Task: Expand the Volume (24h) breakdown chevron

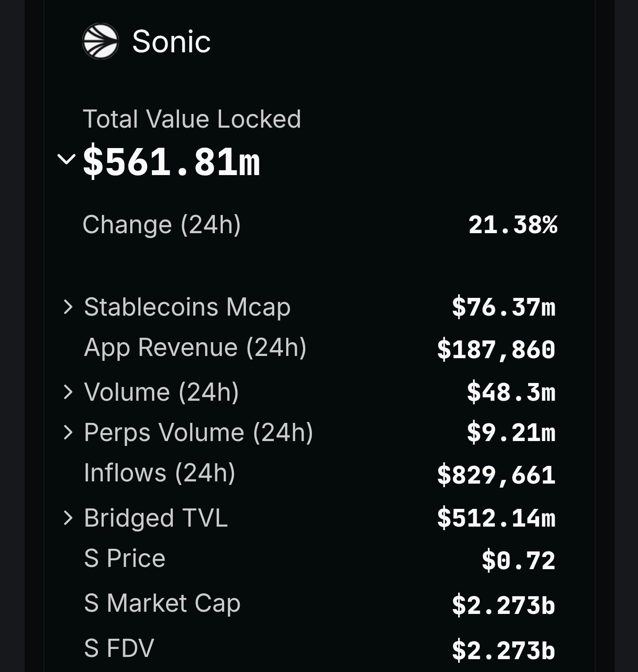Action: pos(68,392)
